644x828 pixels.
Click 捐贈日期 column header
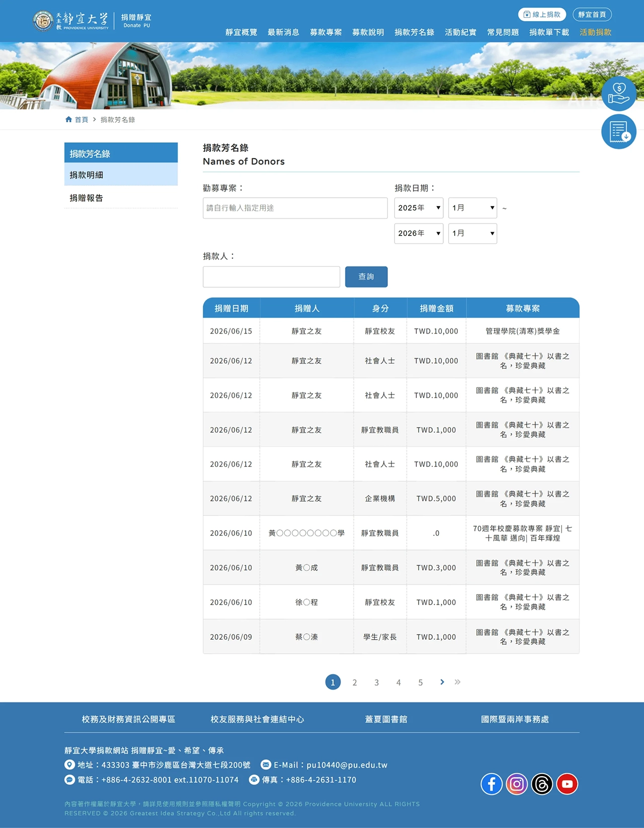click(x=231, y=308)
